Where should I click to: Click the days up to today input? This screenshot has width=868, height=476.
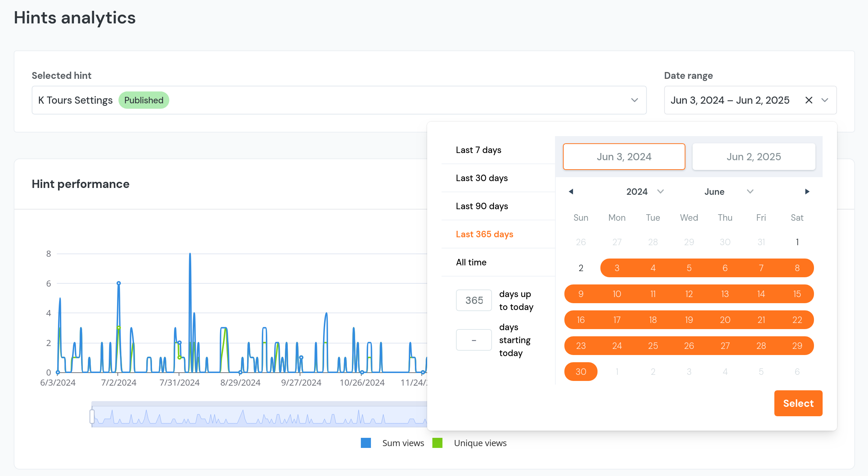[474, 300]
